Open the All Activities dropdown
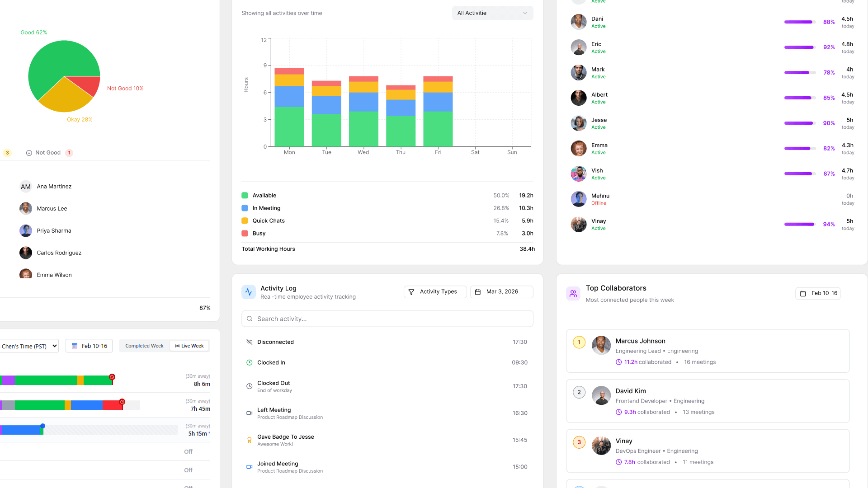 coord(492,13)
